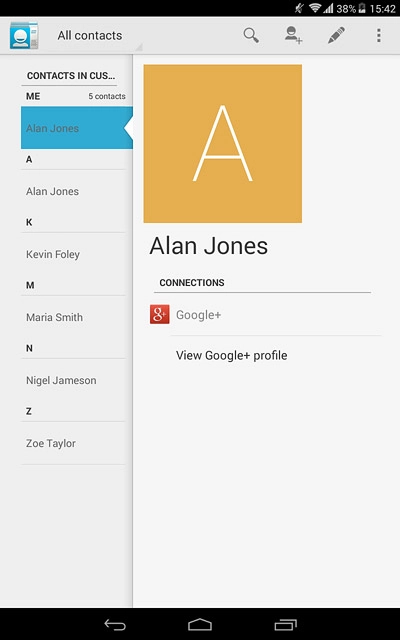Select highlighted Alan Jones under ME
The height and width of the screenshot is (640, 400).
(77, 128)
